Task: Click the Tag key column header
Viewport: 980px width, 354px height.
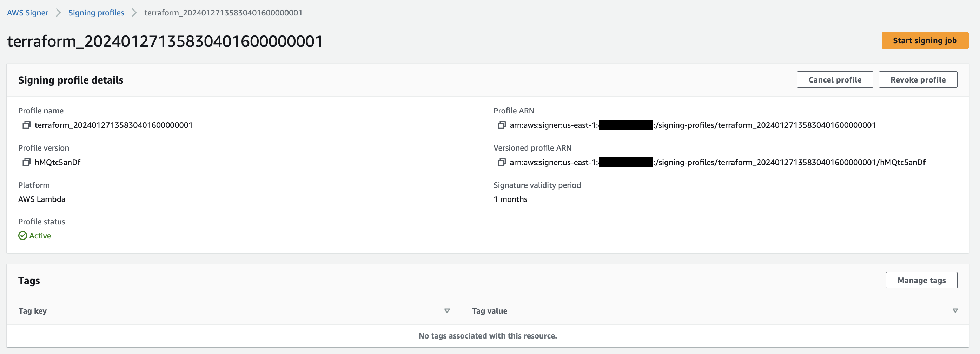Action: [x=33, y=311]
